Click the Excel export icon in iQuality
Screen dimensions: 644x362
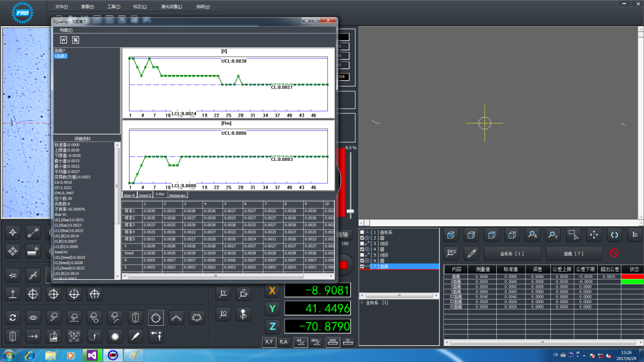[75, 40]
